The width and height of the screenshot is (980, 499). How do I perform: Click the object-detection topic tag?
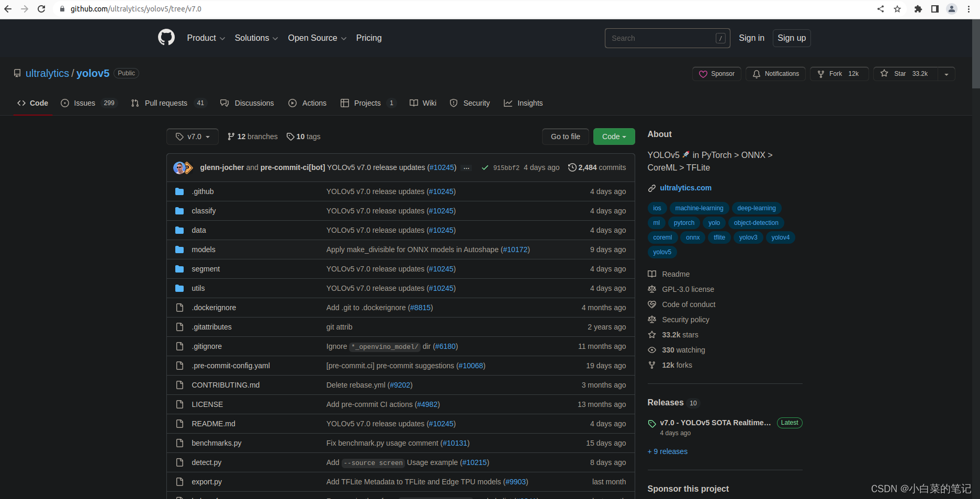click(x=756, y=223)
